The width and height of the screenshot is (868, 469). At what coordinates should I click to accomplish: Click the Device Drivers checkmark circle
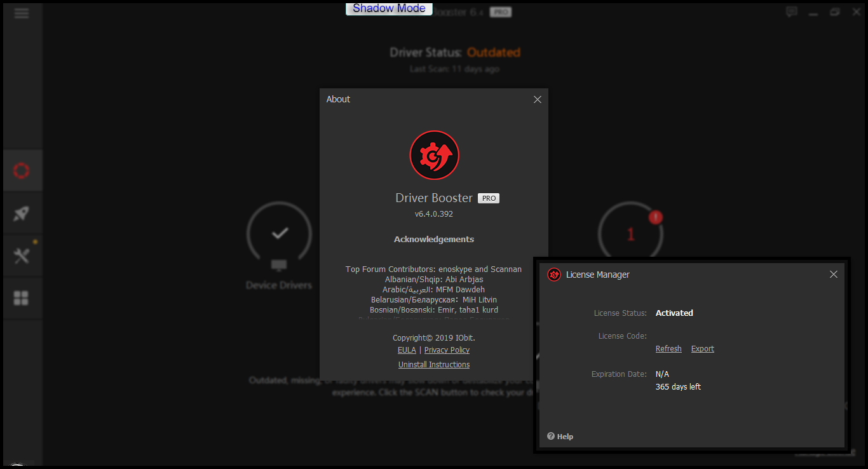coord(279,234)
